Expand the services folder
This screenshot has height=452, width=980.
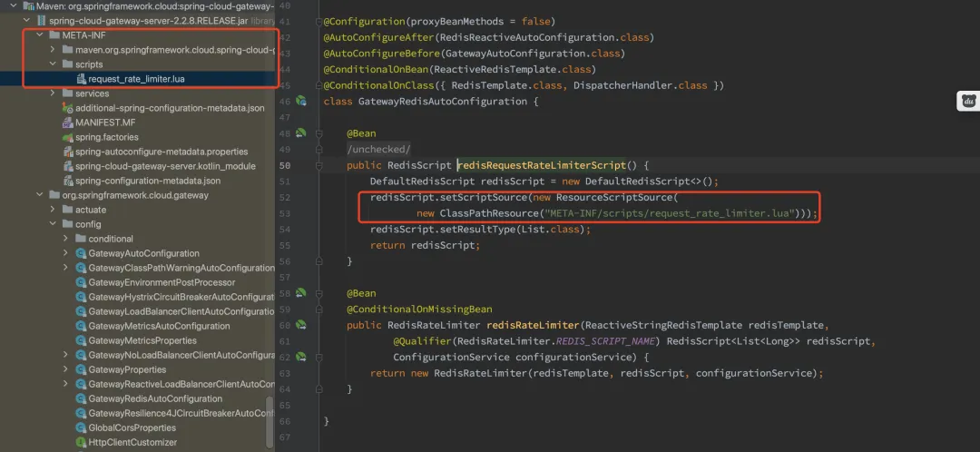coord(54,93)
